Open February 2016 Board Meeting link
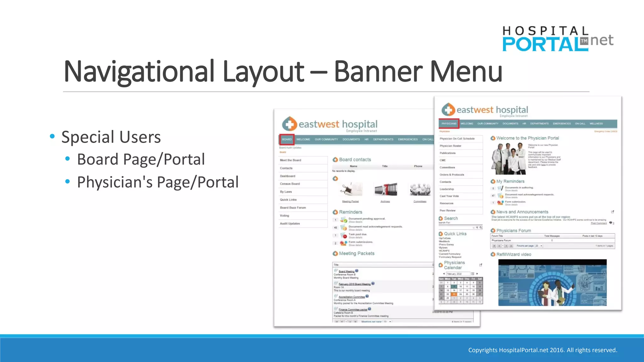The height and width of the screenshot is (362, 644). coord(354,284)
